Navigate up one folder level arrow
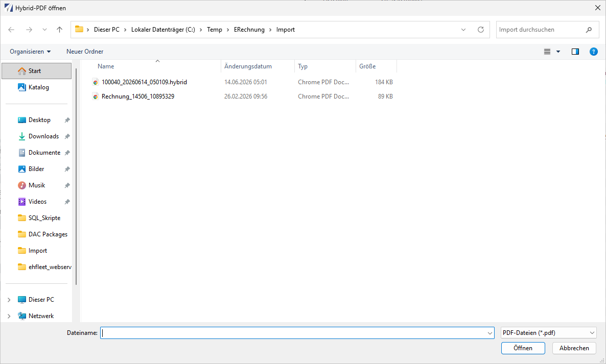Viewport: 606px width, 364px height. 59,30
